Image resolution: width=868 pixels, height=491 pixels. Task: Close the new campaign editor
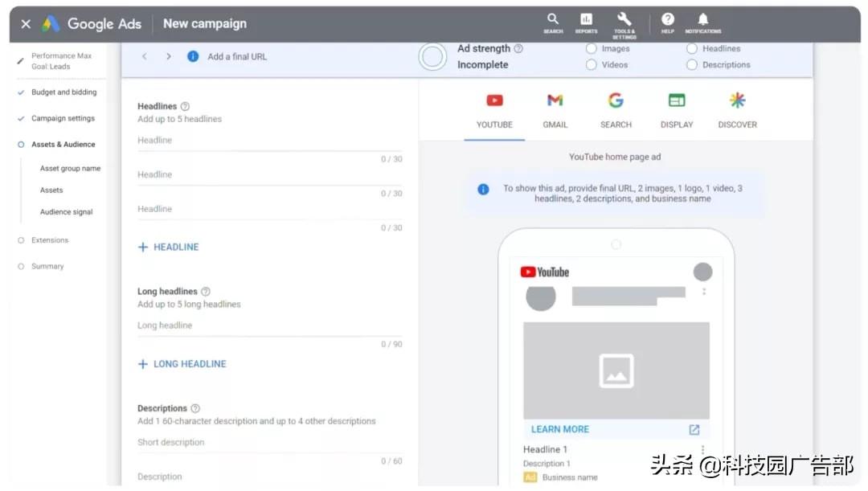[26, 24]
